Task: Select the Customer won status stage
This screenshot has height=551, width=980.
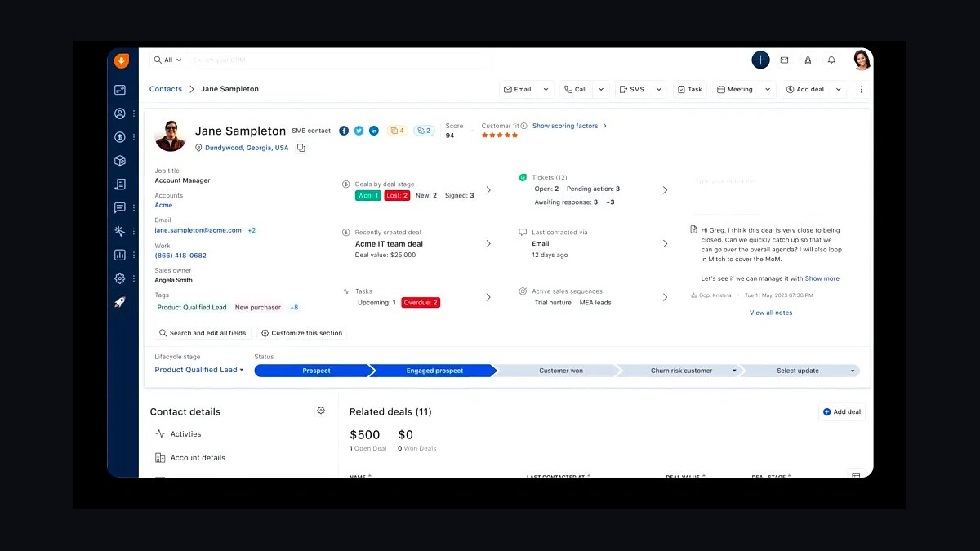Action: tap(559, 371)
